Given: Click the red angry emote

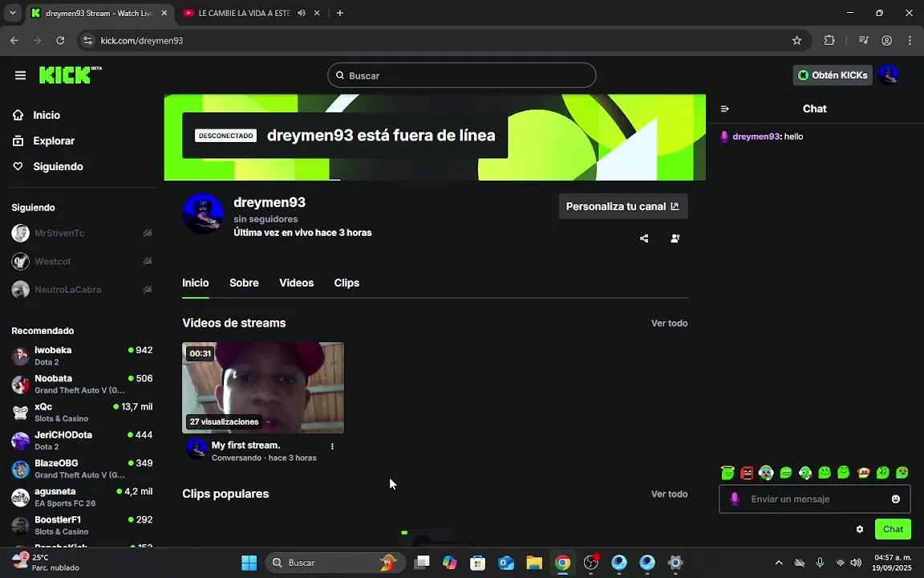Looking at the screenshot, I should [x=747, y=472].
